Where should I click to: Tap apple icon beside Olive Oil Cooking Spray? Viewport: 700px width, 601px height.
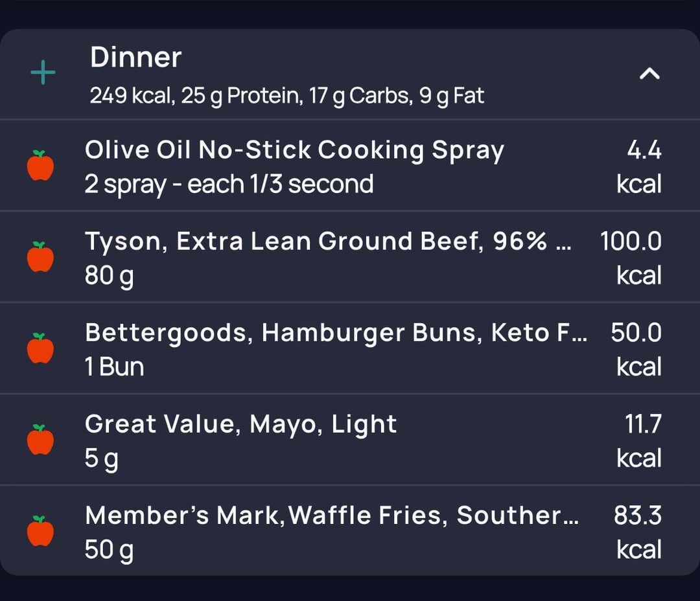(40, 166)
